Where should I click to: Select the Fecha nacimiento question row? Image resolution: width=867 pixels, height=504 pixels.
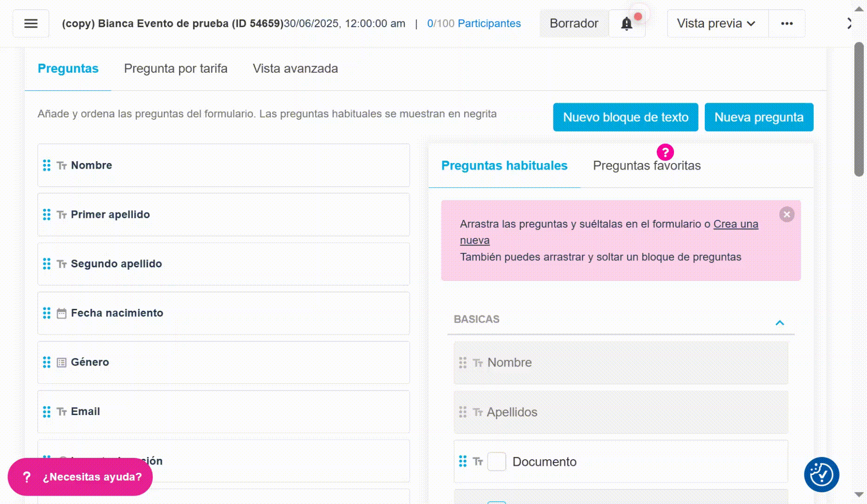click(224, 313)
